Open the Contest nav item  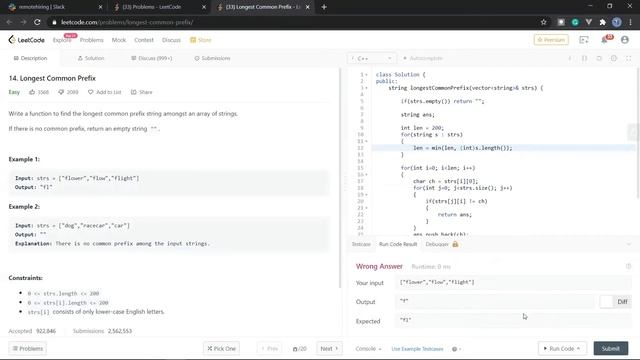[x=144, y=40]
